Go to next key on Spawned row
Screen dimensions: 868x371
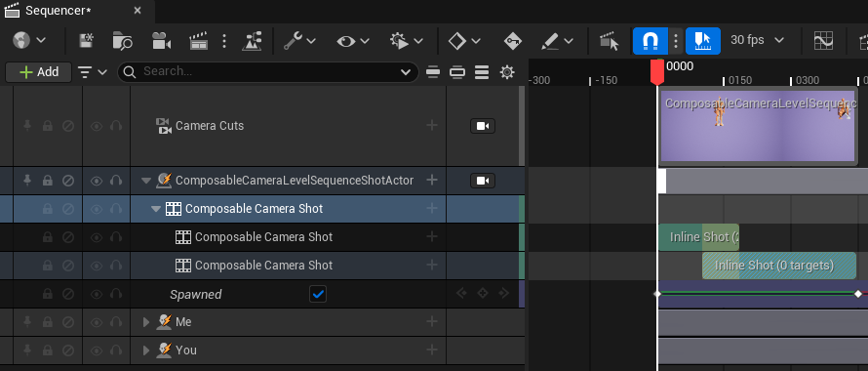coord(504,293)
